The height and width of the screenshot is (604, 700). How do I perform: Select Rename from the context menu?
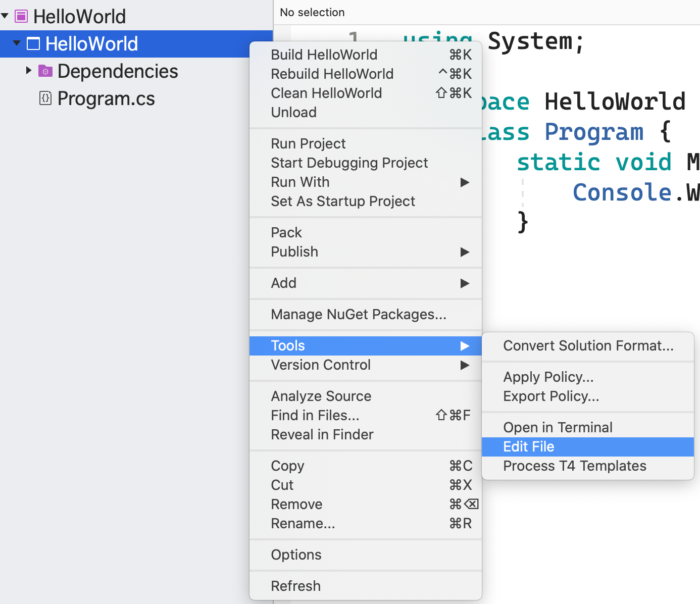303,523
